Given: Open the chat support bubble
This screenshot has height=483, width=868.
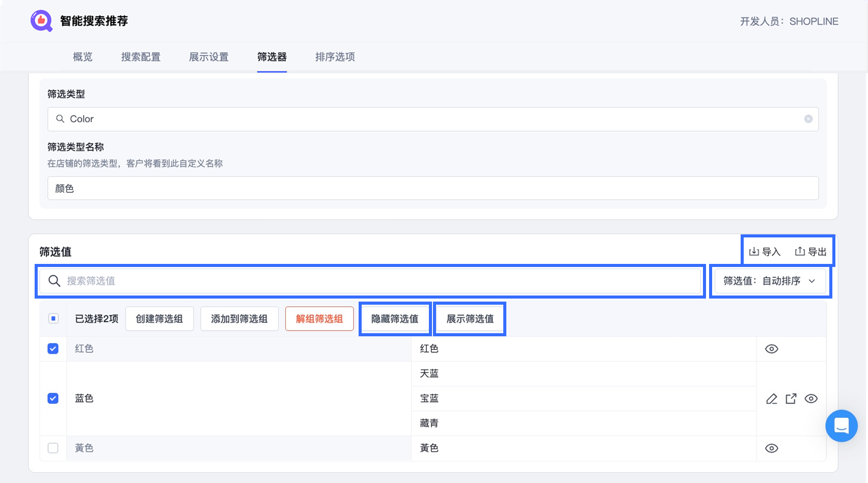Looking at the screenshot, I should pos(842,425).
